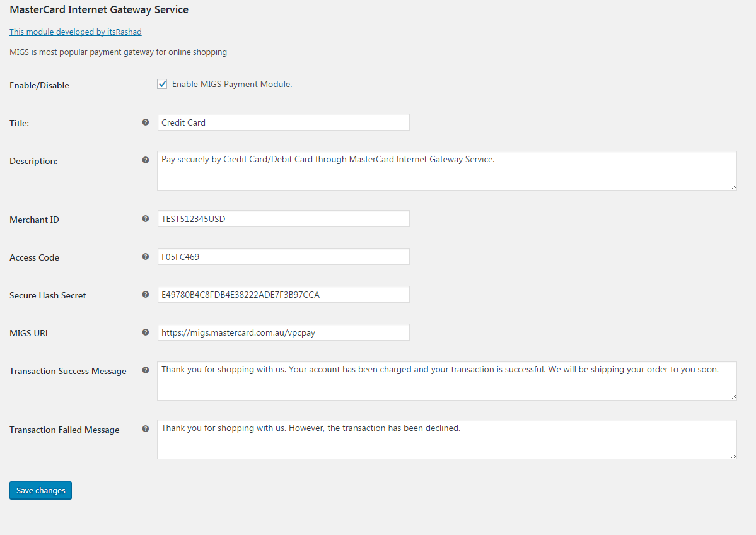The height and width of the screenshot is (535, 756).
Task: Click resize handle of Transaction Success Message box
Action: pos(733,397)
